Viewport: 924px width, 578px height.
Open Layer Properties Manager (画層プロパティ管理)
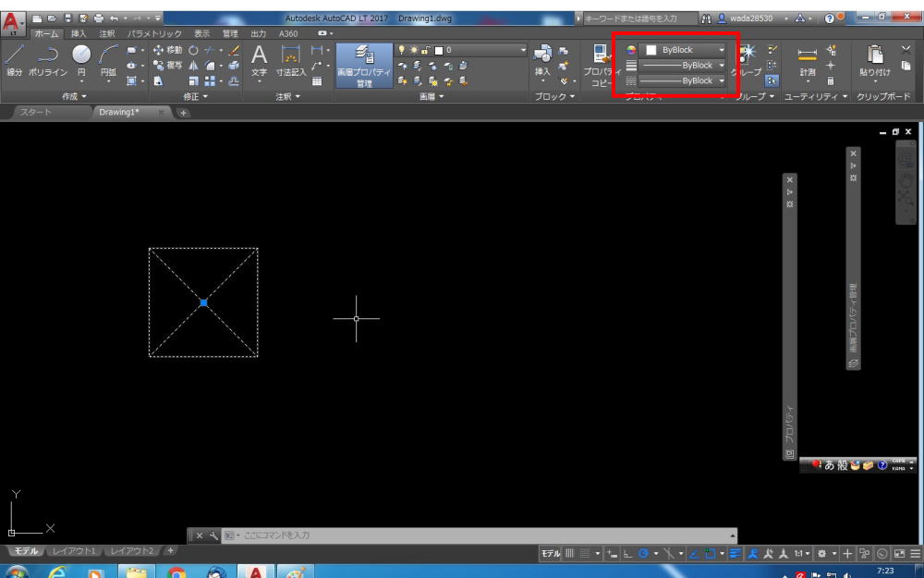[364, 66]
